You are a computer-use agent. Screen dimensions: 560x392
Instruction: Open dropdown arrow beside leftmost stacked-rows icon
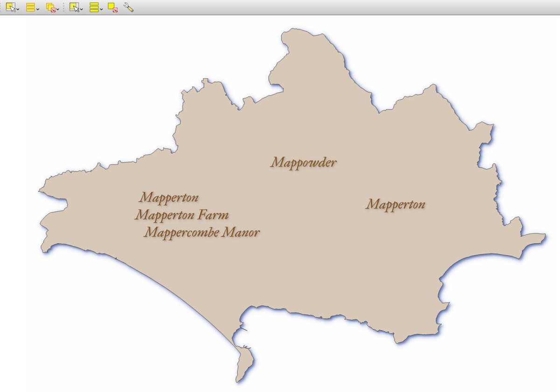coord(38,8)
